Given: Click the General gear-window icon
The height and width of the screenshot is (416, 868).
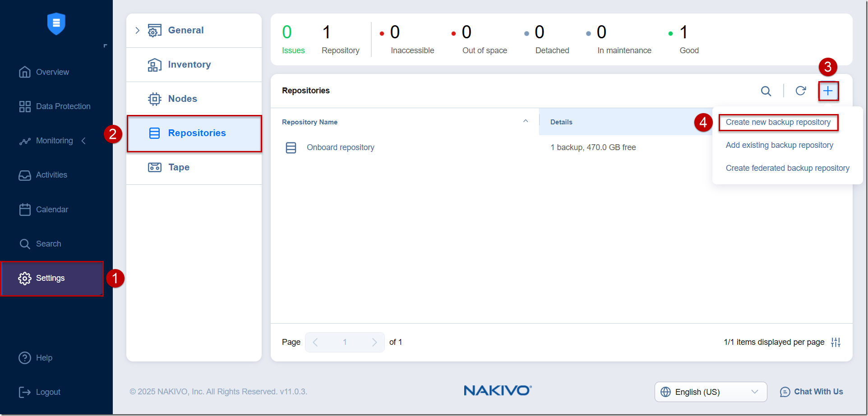Looking at the screenshot, I should (x=154, y=31).
